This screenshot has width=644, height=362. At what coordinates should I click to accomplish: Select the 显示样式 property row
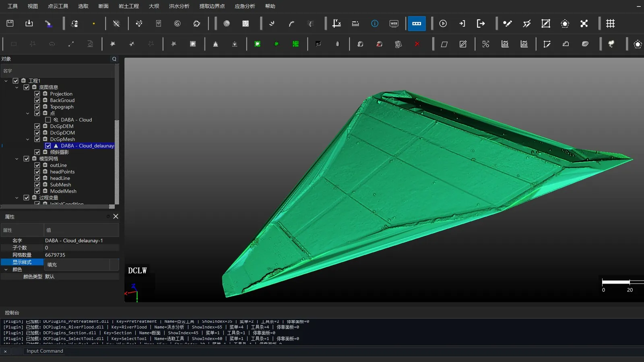22,262
